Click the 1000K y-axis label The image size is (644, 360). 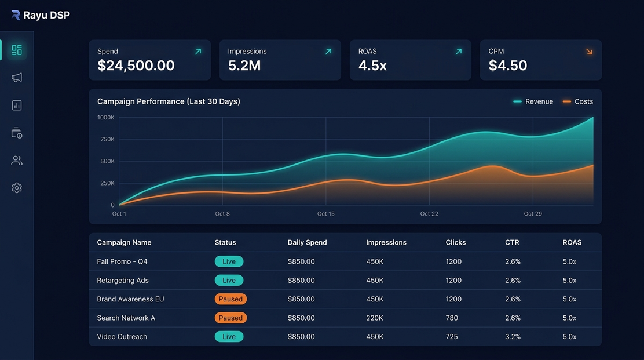coord(106,118)
